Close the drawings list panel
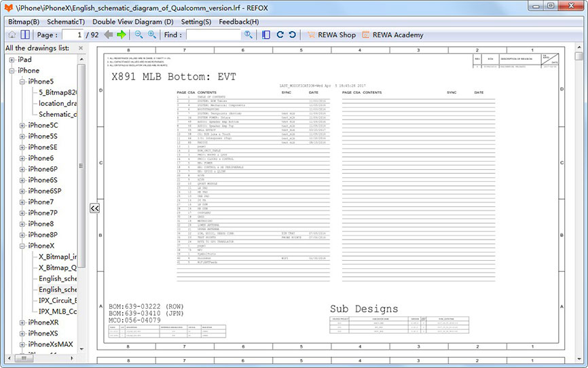588x368 pixels. click(x=81, y=48)
